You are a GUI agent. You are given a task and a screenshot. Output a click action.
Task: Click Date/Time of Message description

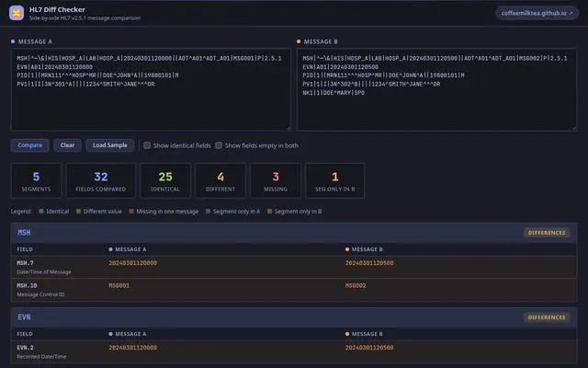44,272
